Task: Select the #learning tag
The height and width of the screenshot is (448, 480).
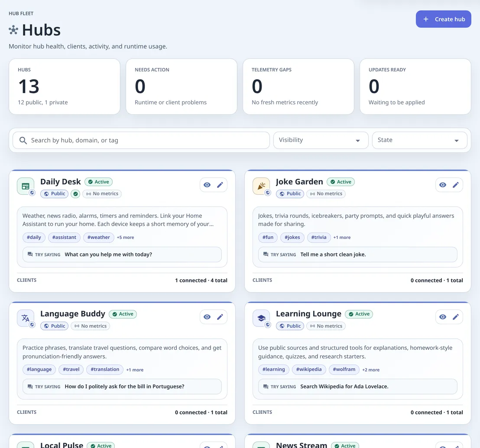Action: click(274, 369)
